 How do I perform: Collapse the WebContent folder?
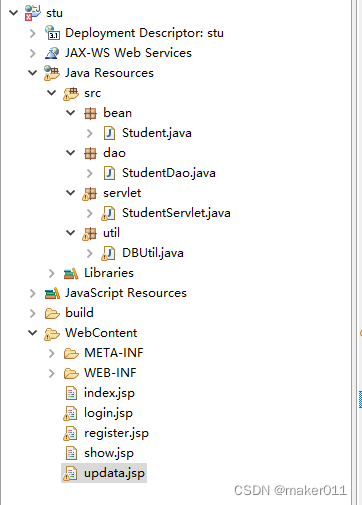(x=32, y=333)
